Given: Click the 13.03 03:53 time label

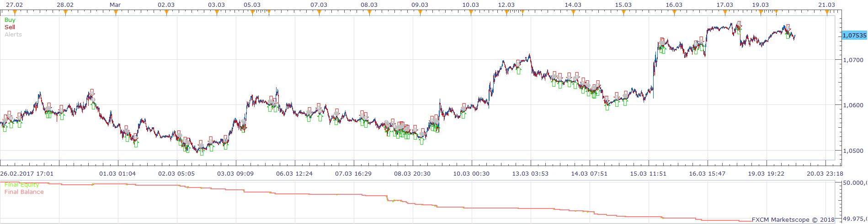Looking at the screenshot, I should pos(530,173).
